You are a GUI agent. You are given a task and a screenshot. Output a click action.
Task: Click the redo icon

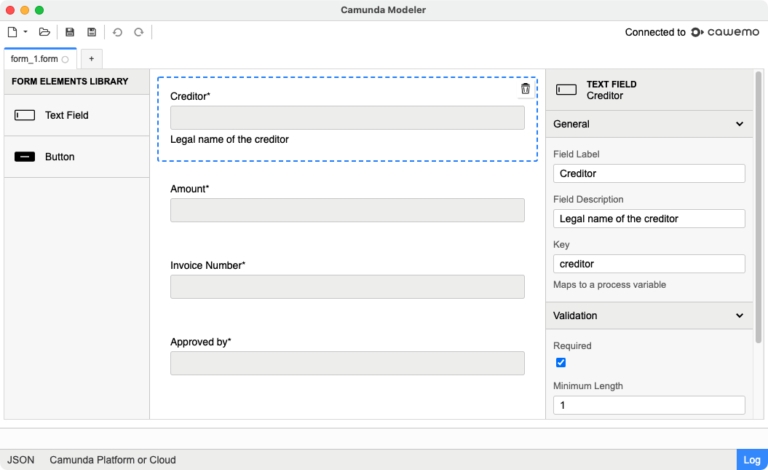(139, 32)
